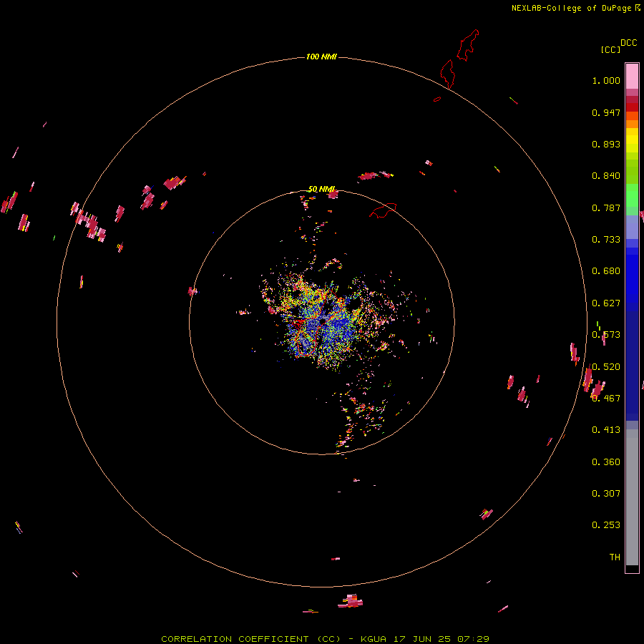Image resolution: width=644 pixels, height=644 pixels.
Task: Click the 0.520 scale label
Action: tap(606, 367)
